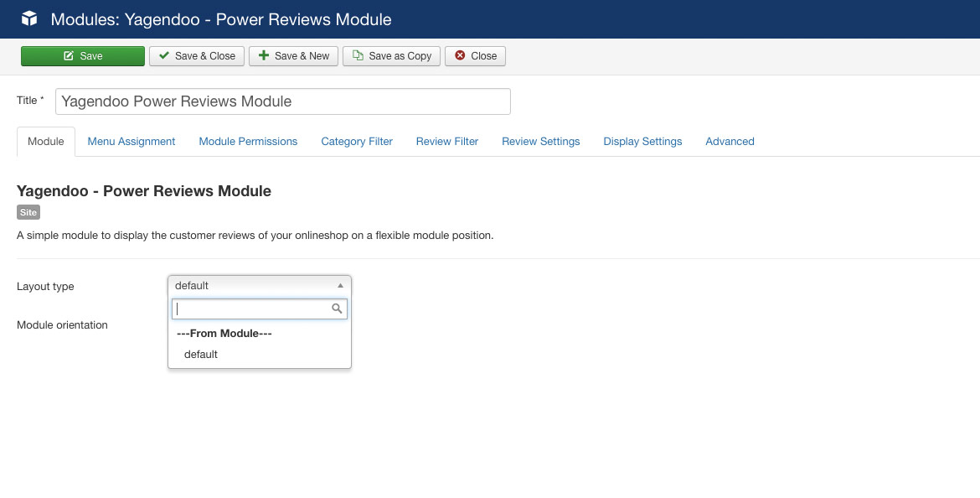
Task: Click the '---From Module---' group header
Action: pos(224,334)
